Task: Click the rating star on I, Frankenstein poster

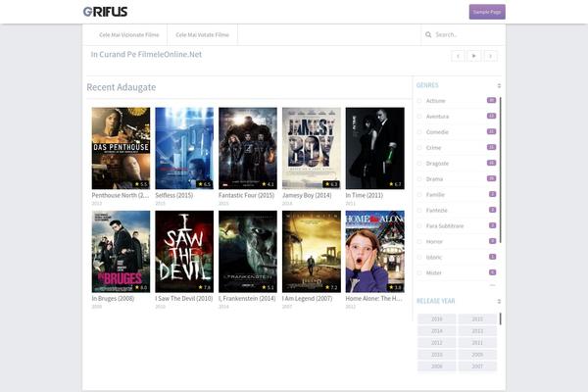Action: (x=264, y=287)
